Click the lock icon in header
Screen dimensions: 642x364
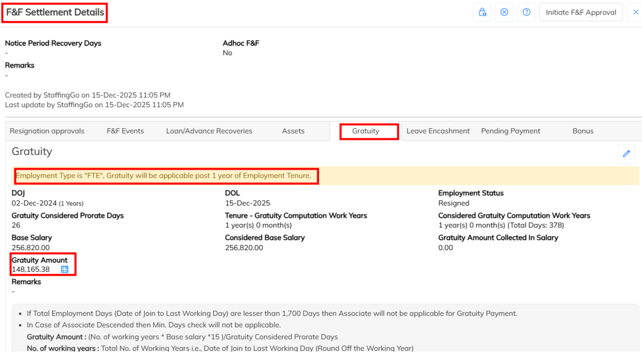(482, 12)
